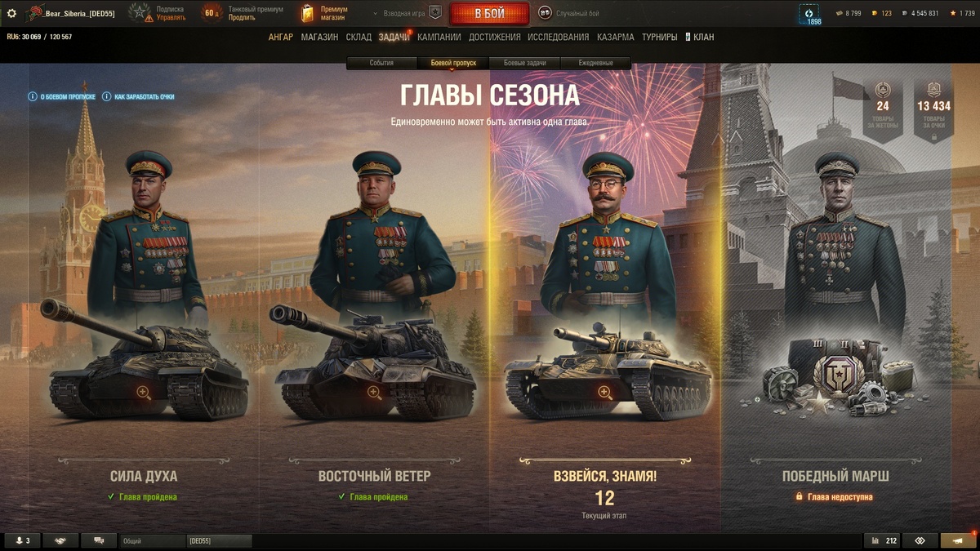The width and height of the screenshot is (980, 551).
Task: Start battle with В БОЙ button
Action: (489, 14)
